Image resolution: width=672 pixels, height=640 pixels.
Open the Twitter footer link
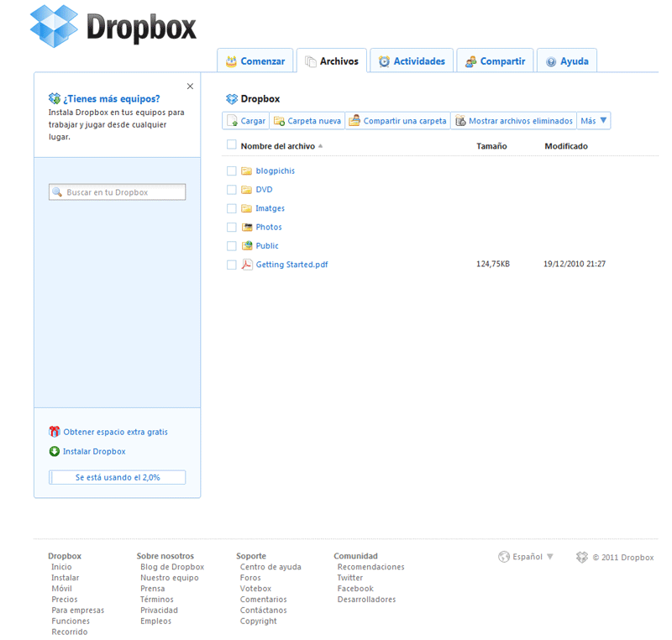click(349, 578)
